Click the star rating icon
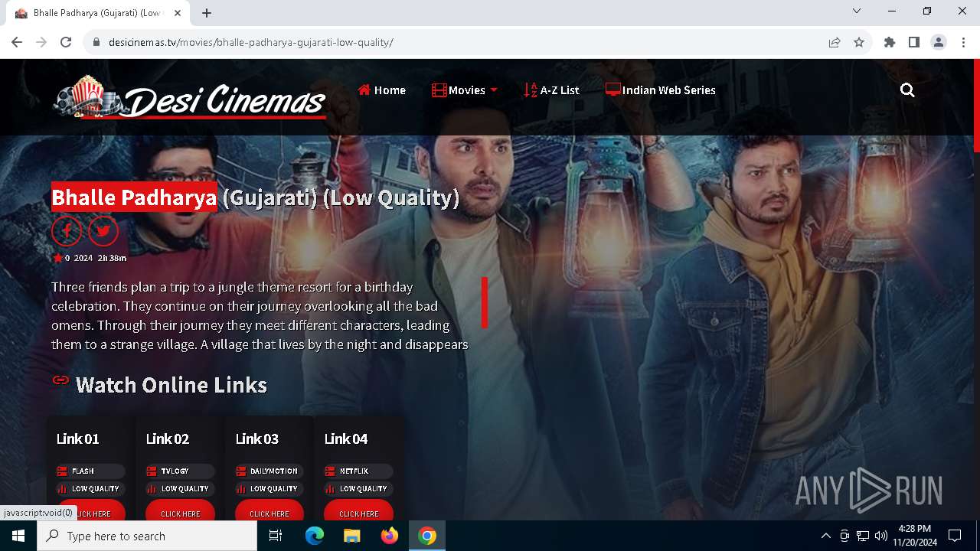This screenshot has height=551, width=980. click(57, 258)
